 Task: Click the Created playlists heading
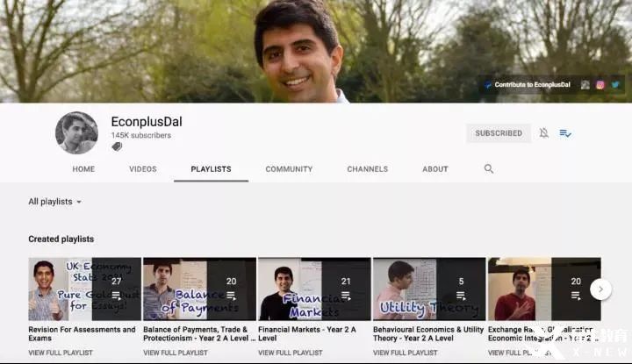[x=61, y=239]
